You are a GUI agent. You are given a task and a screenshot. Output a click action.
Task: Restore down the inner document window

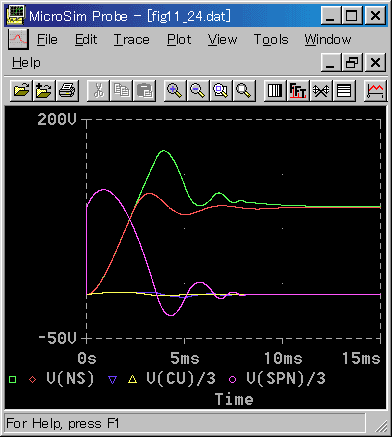pos(352,63)
